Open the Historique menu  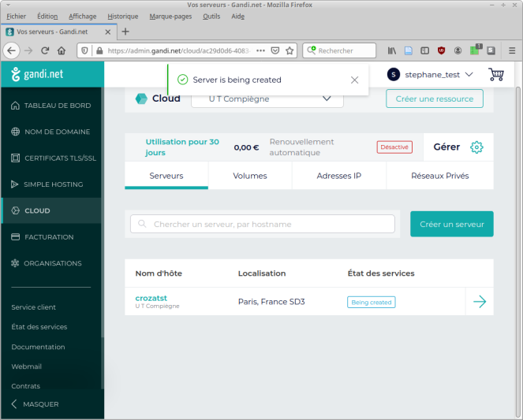[x=123, y=17]
